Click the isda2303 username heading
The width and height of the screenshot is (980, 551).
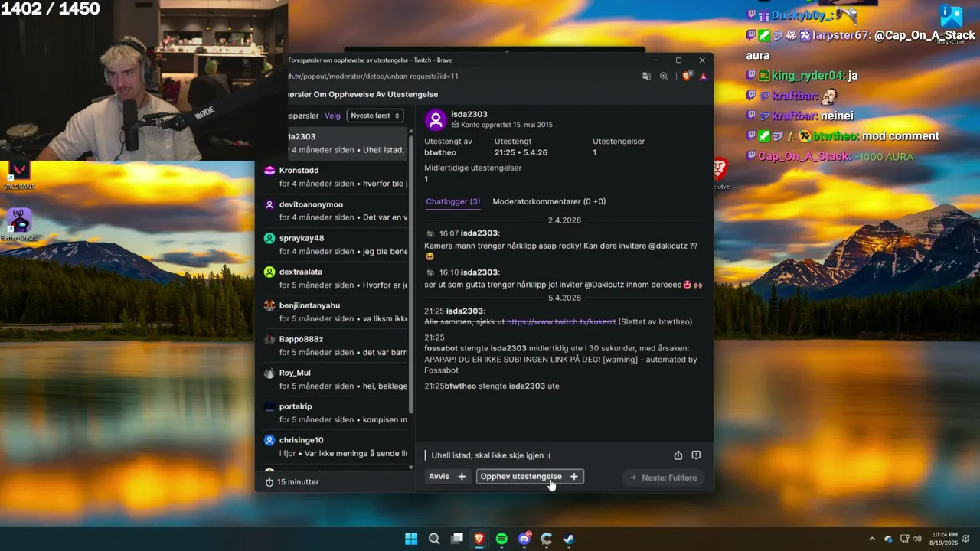coord(469,114)
